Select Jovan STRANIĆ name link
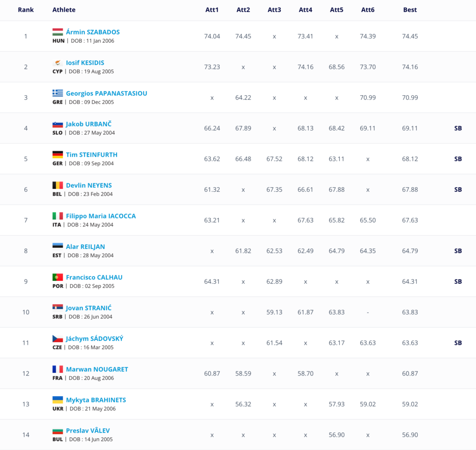The image size is (476, 450). coord(88,308)
